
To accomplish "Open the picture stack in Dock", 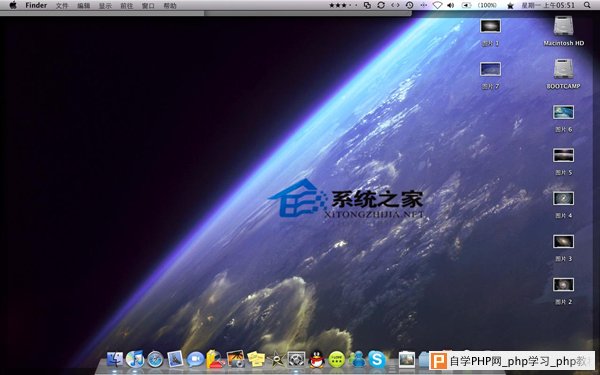I will 406,359.
